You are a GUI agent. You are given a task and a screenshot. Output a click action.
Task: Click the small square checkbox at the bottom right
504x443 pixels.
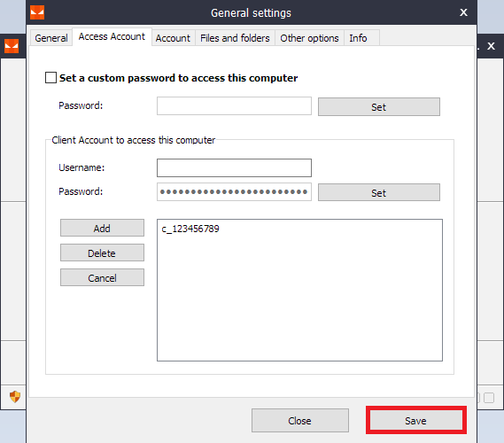click(x=489, y=398)
